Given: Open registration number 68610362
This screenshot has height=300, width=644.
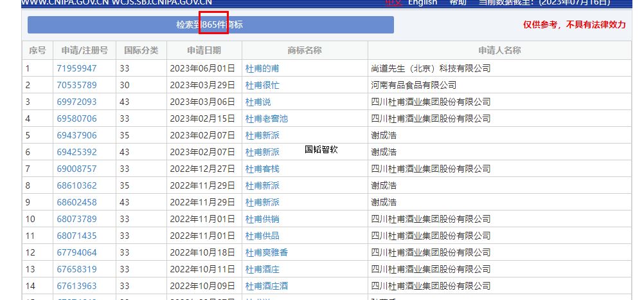Looking at the screenshot, I should pyautogui.click(x=76, y=185).
